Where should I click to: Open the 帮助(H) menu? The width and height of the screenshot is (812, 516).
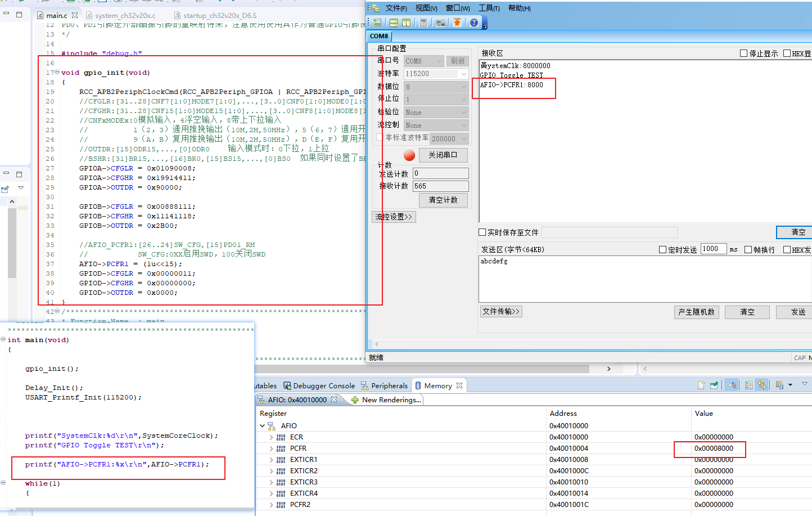pyautogui.click(x=519, y=8)
